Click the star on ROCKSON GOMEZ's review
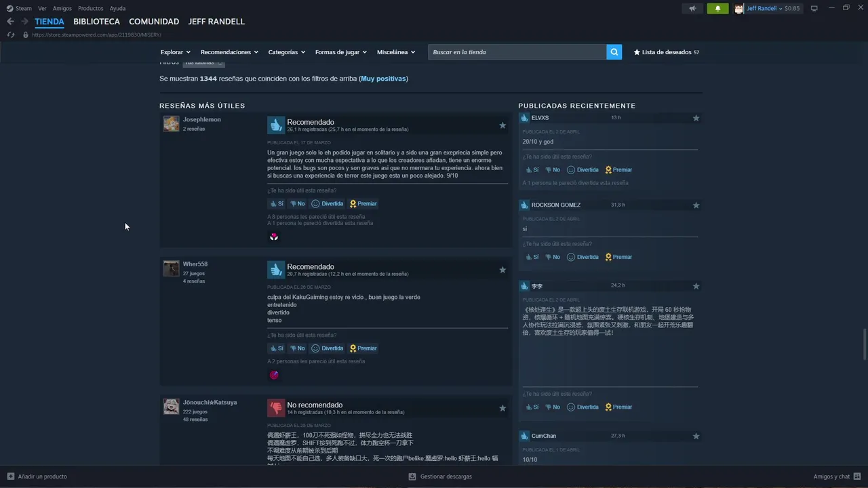 (x=696, y=205)
